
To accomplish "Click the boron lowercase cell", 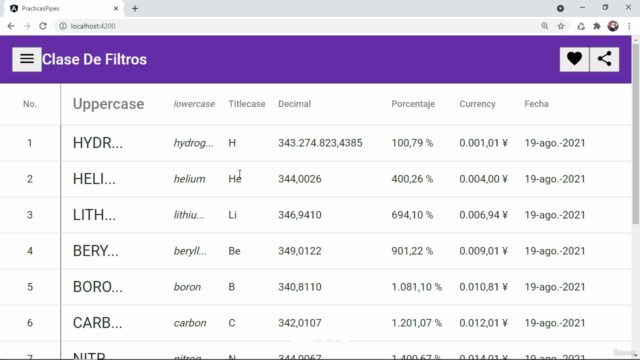I will [x=187, y=287].
